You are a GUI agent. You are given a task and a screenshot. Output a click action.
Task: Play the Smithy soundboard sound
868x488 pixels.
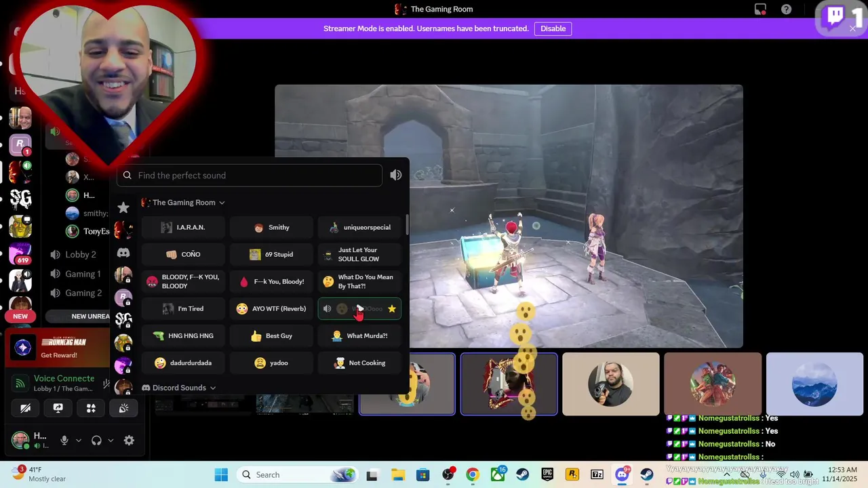pos(271,227)
